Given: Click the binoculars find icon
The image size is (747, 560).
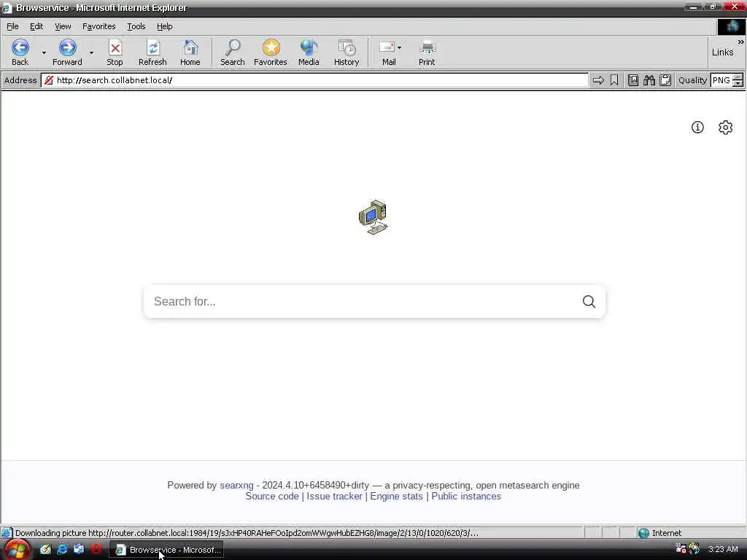Looking at the screenshot, I should pos(649,80).
